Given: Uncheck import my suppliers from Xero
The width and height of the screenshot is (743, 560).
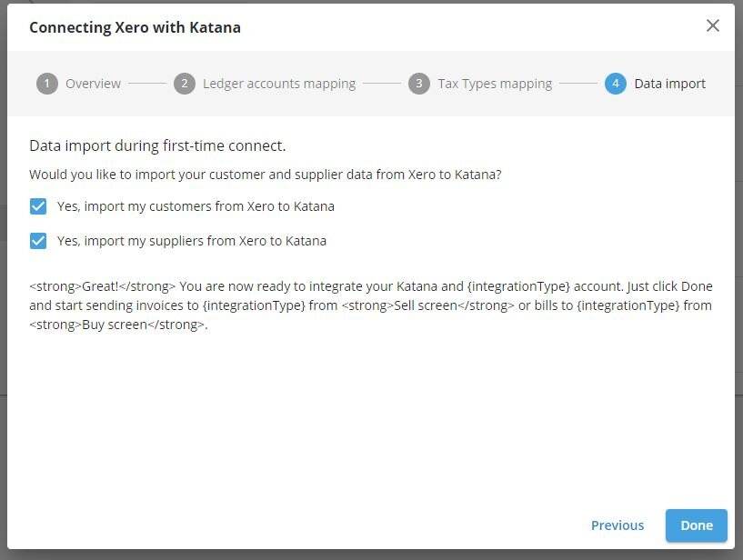Looking at the screenshot, I should coord(38,241).
